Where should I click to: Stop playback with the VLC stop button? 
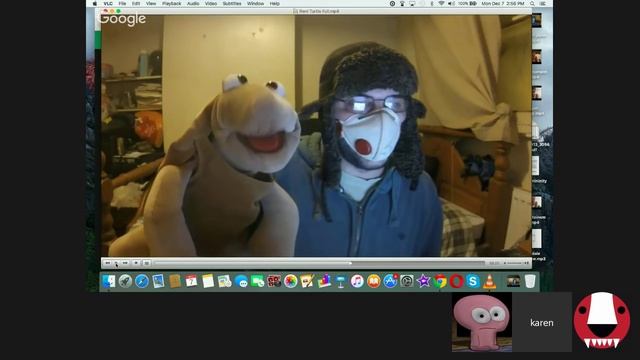[136, 263]
